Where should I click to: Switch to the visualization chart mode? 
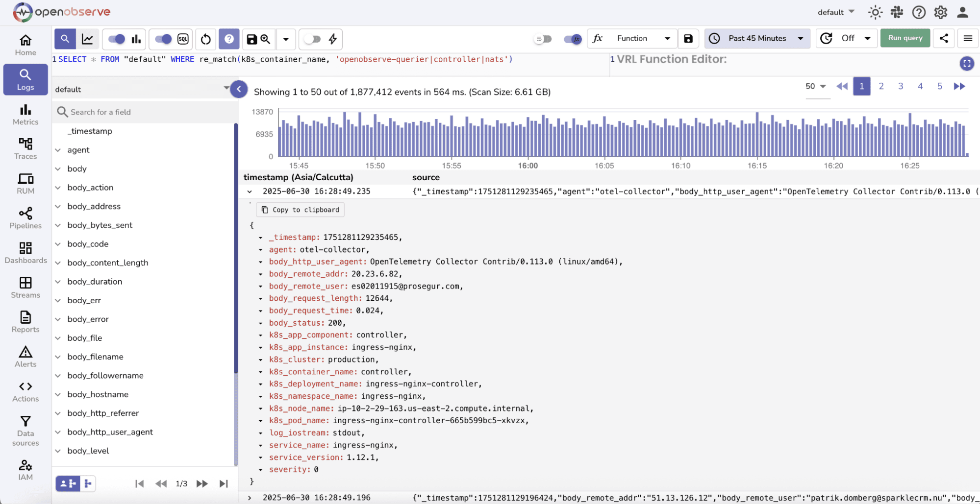(x=88, y=39)
